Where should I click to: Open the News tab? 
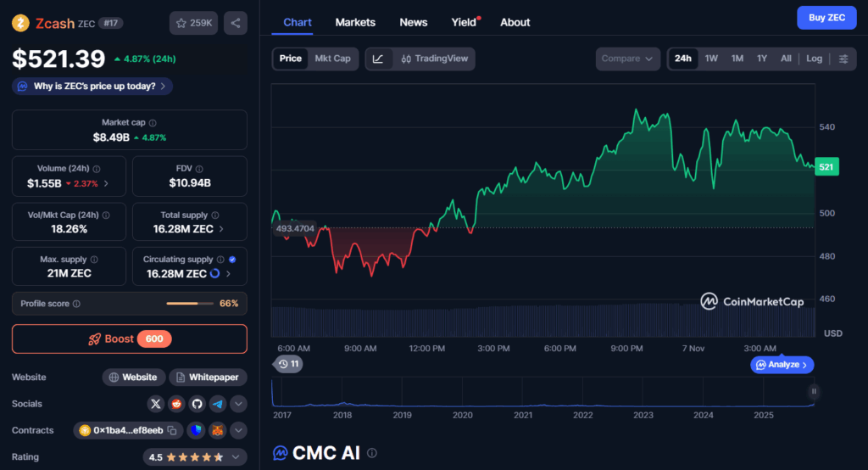pos(414,22)
